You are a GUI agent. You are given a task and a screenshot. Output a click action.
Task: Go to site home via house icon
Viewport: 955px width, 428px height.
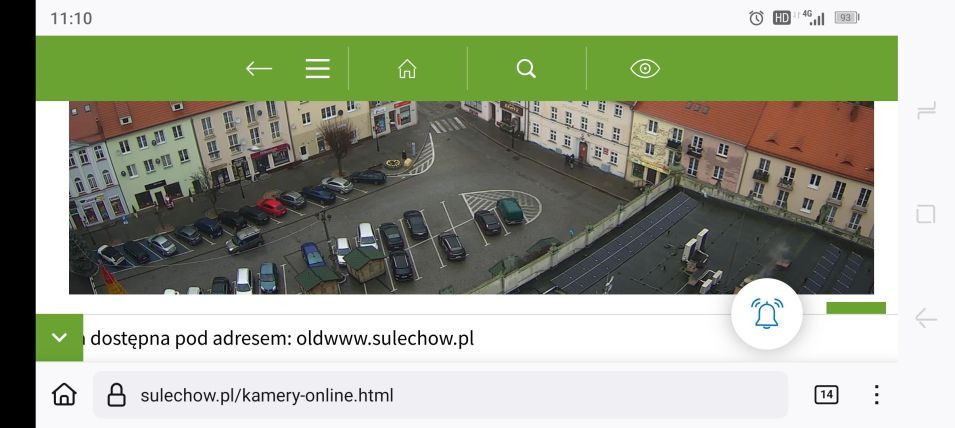tap(407, 69)
